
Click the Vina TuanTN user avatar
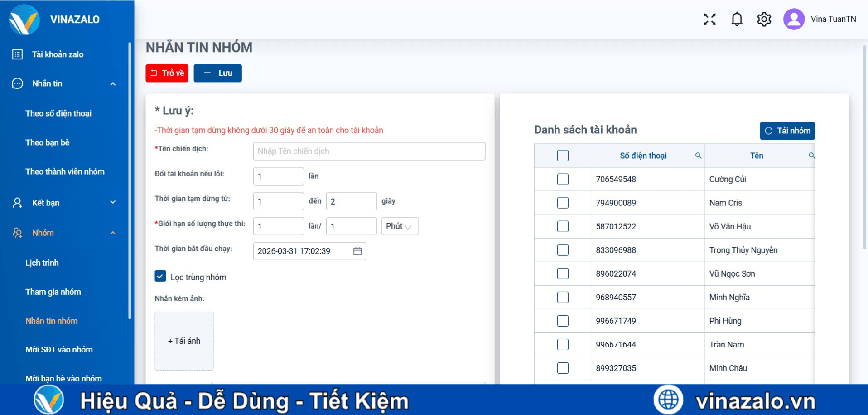pyautogui.click(x=793, y=19)
